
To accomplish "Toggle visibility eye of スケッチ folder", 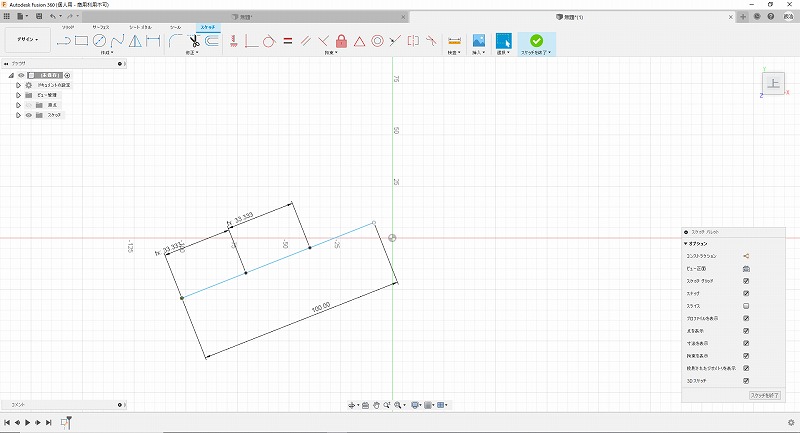I will pos(28,115).
